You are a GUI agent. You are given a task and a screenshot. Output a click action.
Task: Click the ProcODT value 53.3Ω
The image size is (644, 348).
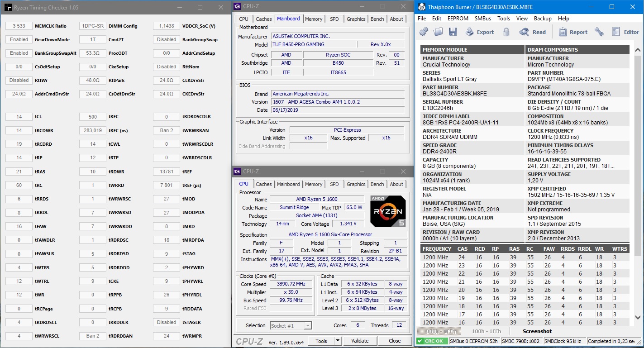click(x=93, y=53)
